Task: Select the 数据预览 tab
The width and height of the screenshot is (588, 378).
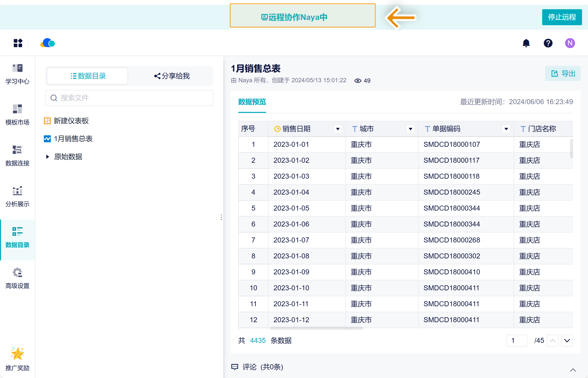Action: tap(252, 102)
